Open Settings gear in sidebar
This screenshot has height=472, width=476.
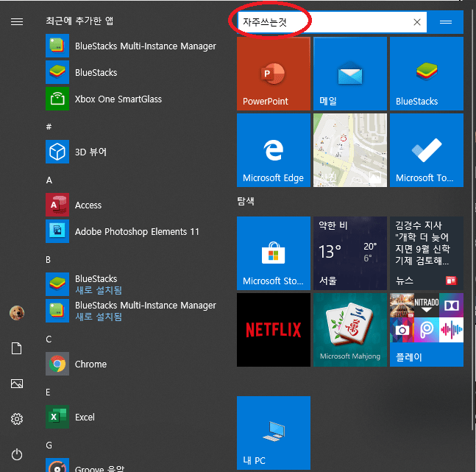point(17,419)
